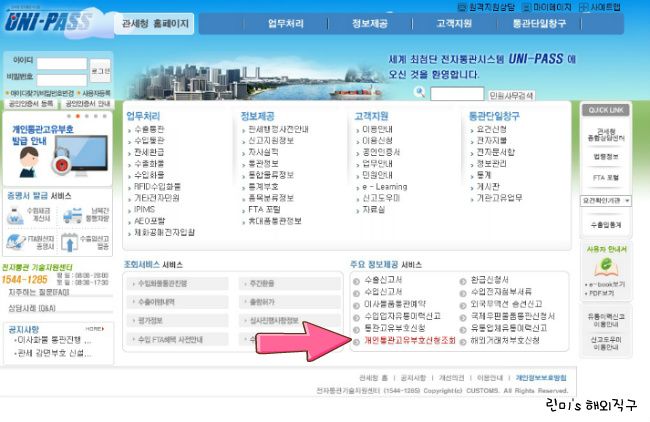Click the magnifier search icon
The height and width of the screenshot is (422, 650).
tap(420, 92)
